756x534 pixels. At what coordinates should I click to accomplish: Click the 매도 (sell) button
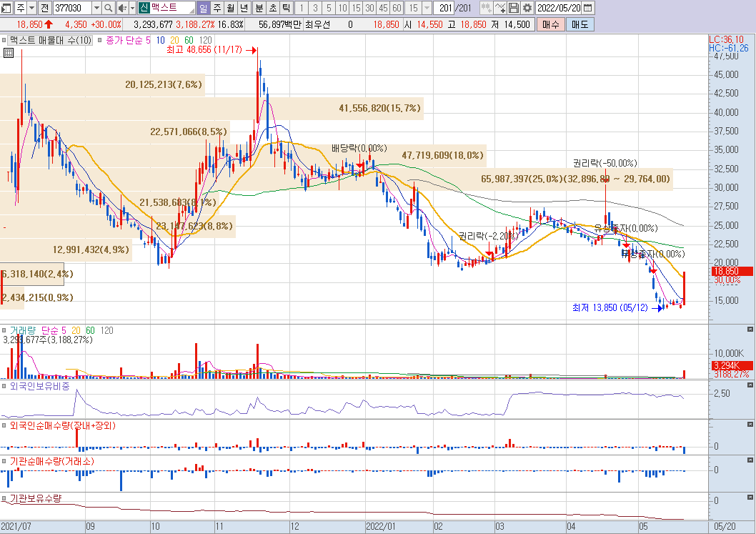pyautogui.click(x=580, y=24)
